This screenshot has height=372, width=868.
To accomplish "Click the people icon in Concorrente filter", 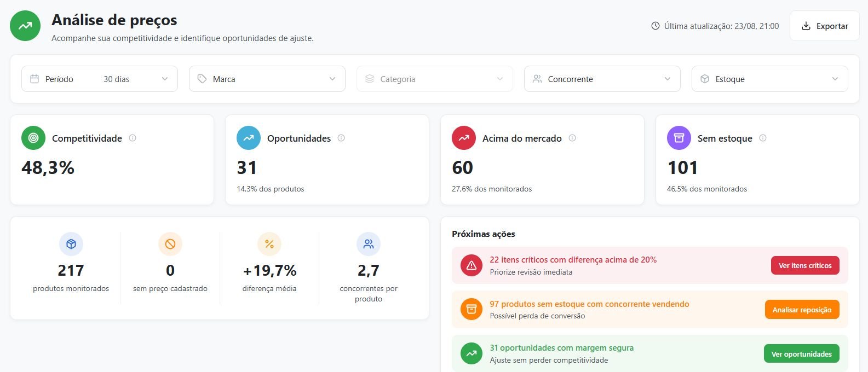I will (537, 79).
